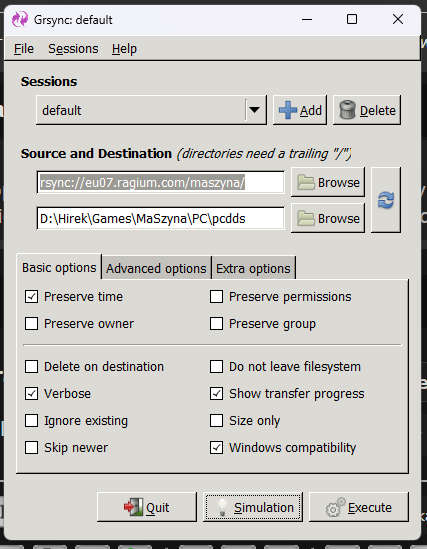Click the Grsync app icon in title bar
Image resolution: width=427 pixels, height=549 pixels.
coord(20,19)
